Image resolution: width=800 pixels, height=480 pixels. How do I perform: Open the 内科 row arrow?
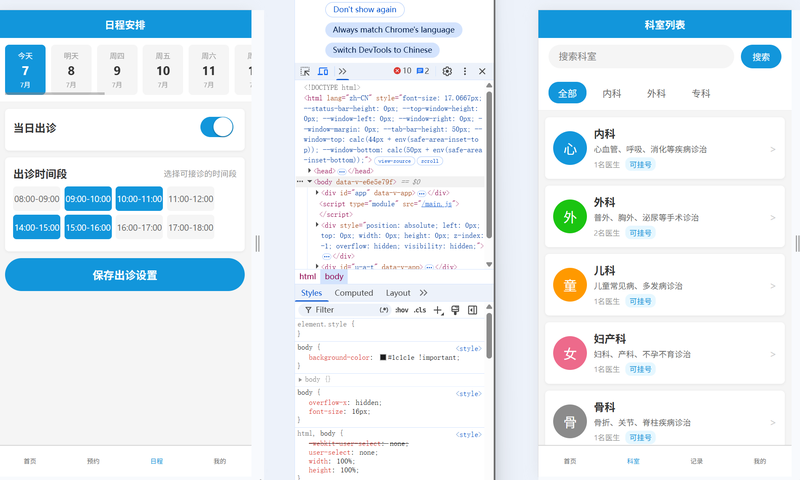[773, 149]
